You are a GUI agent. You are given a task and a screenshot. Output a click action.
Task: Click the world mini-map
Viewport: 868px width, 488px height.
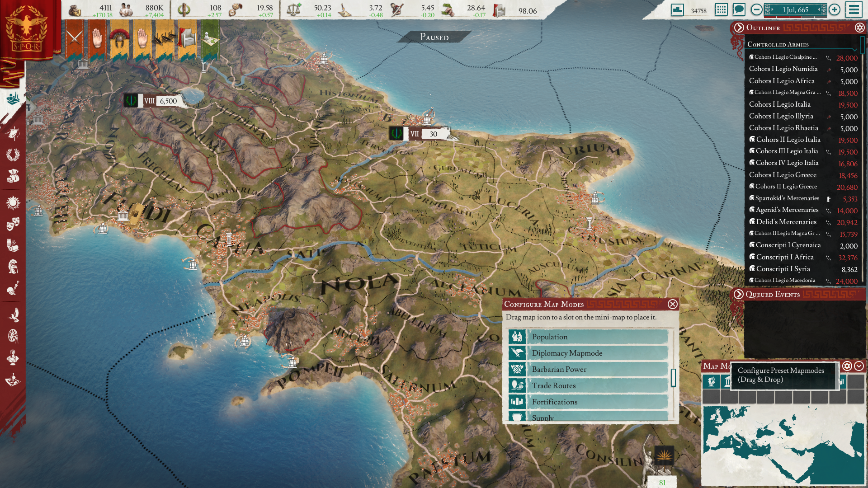[783, 445]
